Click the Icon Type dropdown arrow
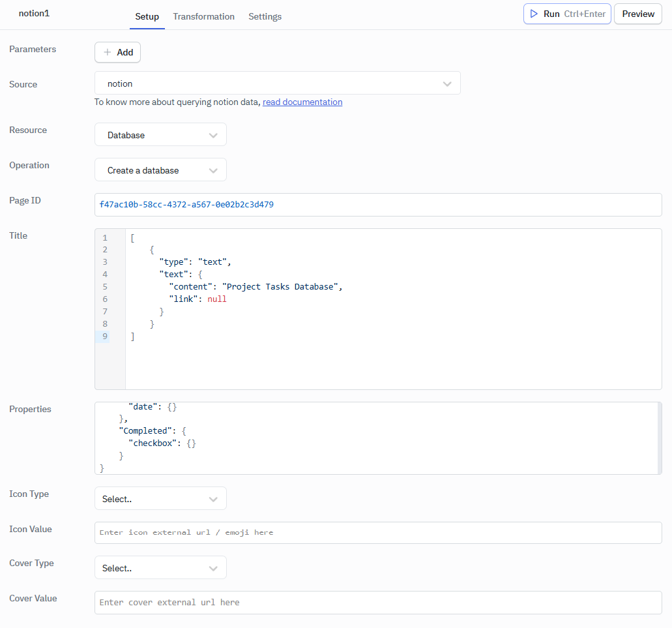This screenshot has height=628, width=672. coord(213,498)
